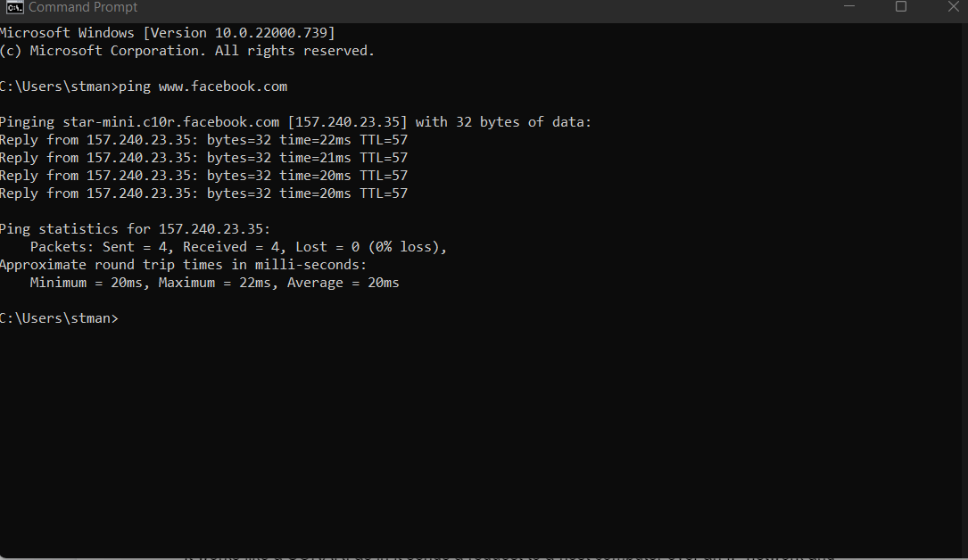Click the Command Prompt icon in title bar
This screenshot has height=560, width=968.
(x=14, y=7)
